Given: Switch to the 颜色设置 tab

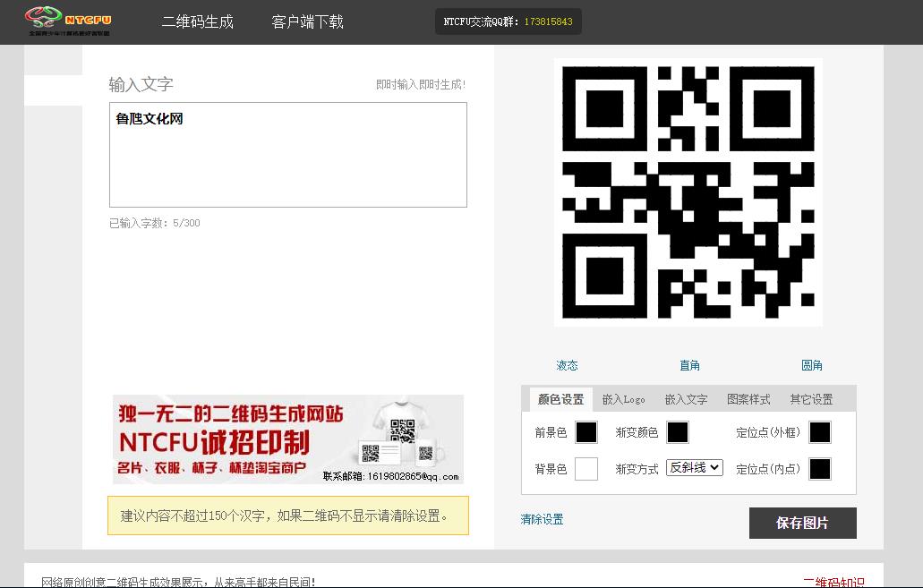Looking at the screenshot, I should pos(561,400).
